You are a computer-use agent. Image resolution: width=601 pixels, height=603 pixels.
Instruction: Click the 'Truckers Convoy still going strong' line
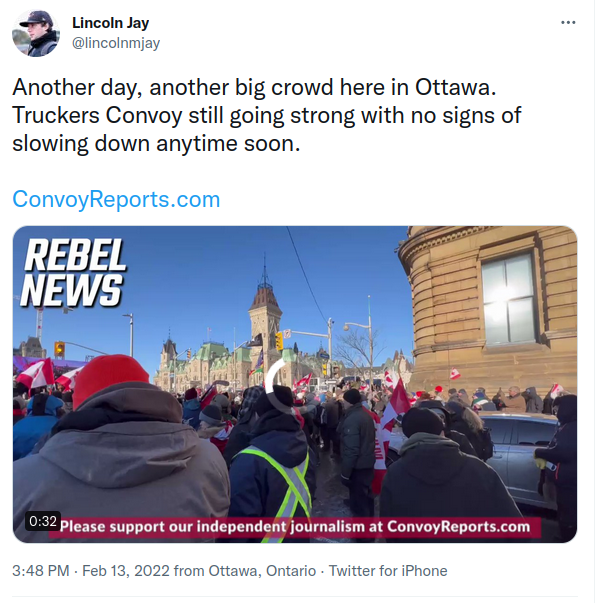[x=266, y=115]
